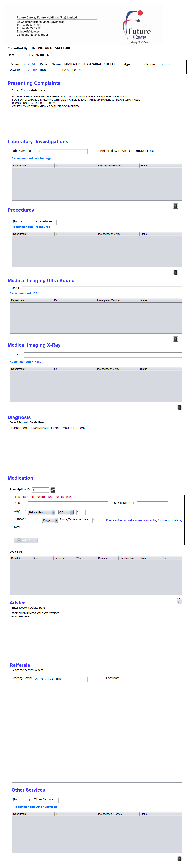This screenshot has height=868, width=187.
Task: Click Way header in Drug List
Action: tap(86, 558)
